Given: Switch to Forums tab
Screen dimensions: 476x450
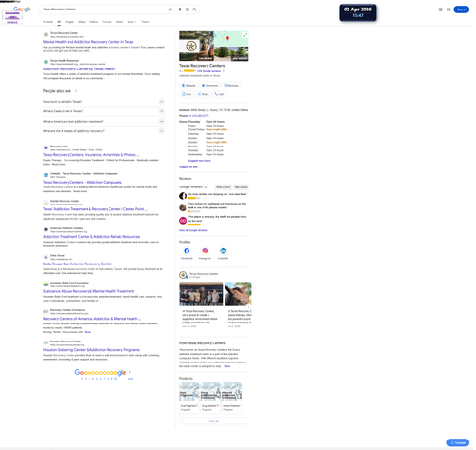Looking at the screenshot, I should point(107,22).
